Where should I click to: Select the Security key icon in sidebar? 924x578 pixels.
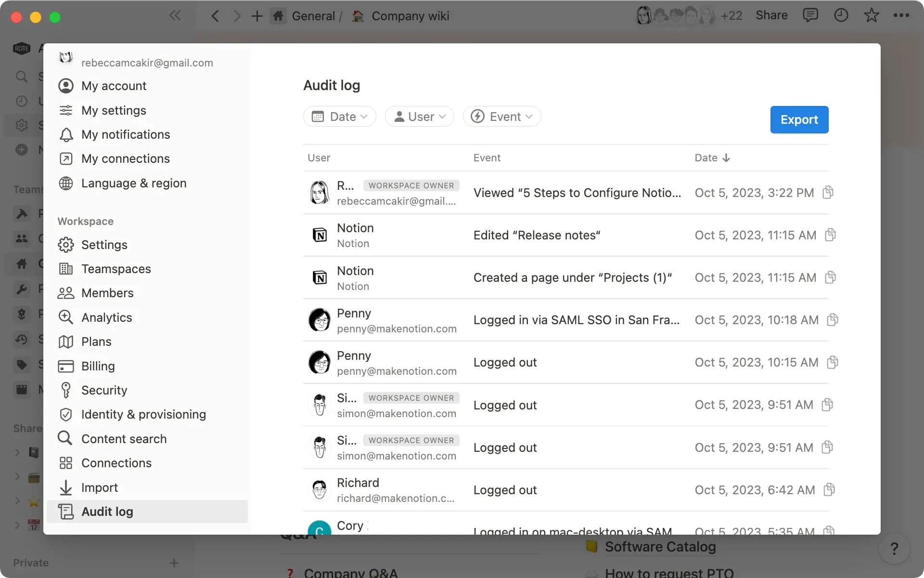[66, 390]
